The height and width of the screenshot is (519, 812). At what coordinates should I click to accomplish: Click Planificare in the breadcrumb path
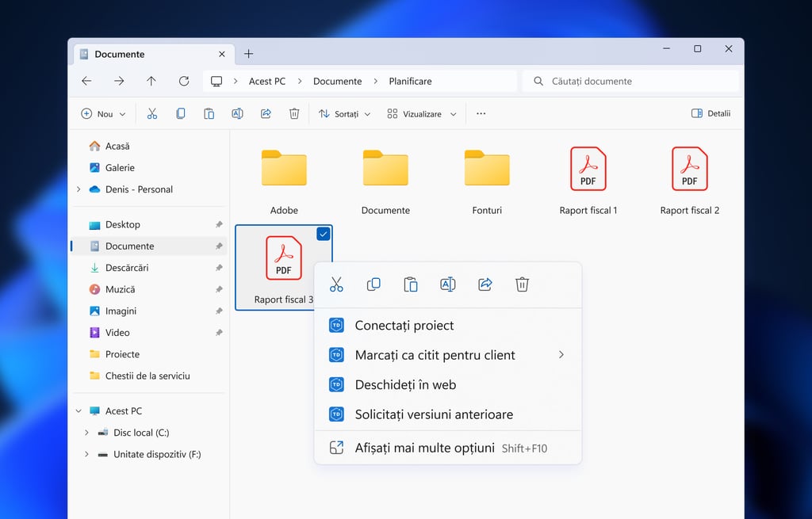pyautogui.click(x=410, y=81)
